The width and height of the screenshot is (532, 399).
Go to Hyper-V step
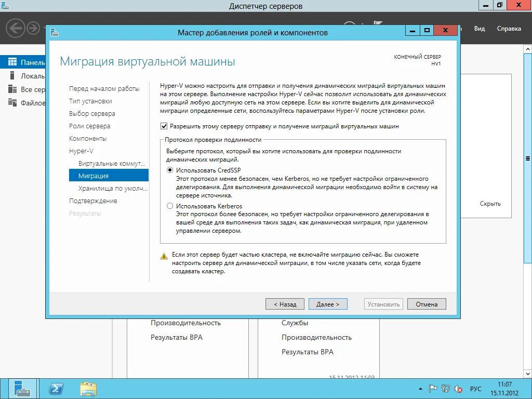[x=81, y=151]
